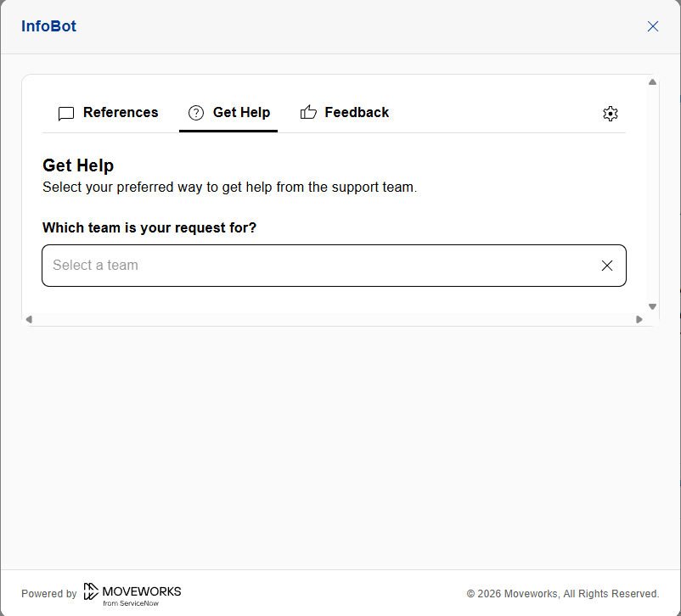The height and width of the screenshot is (616, 681).
Task: Click the vertical scrollbar track
Action: point(653,194)
